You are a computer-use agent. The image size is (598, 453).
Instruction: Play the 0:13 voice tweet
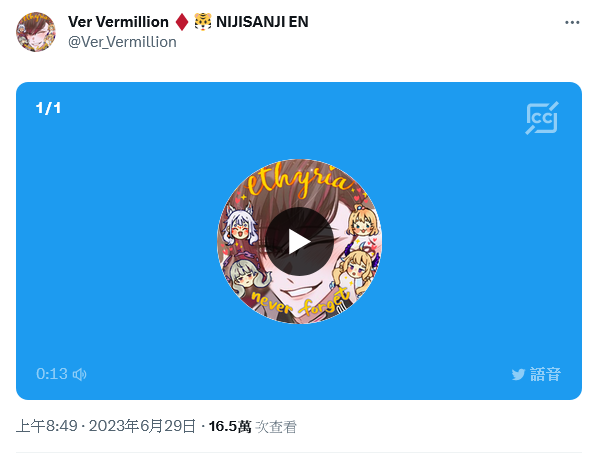coord(299,242)
